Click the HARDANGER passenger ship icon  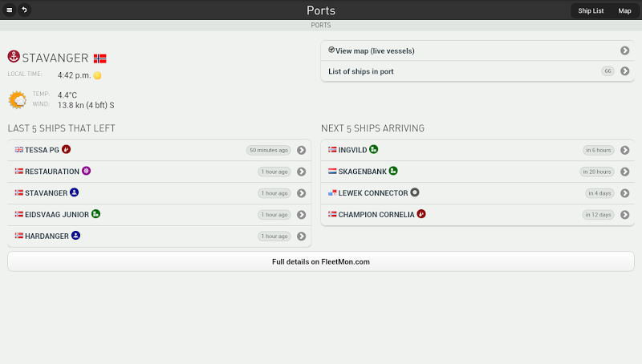click(x=76, y=236)
